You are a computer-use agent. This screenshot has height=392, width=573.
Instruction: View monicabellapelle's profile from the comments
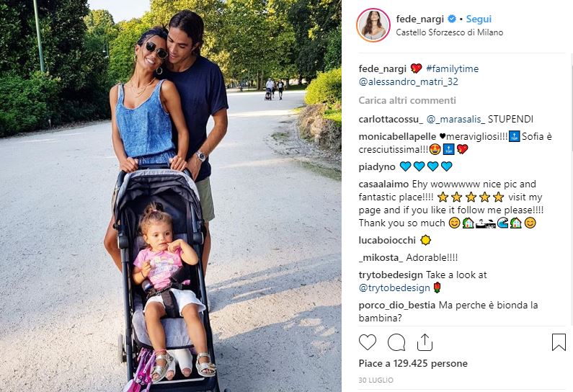point(397,137)
